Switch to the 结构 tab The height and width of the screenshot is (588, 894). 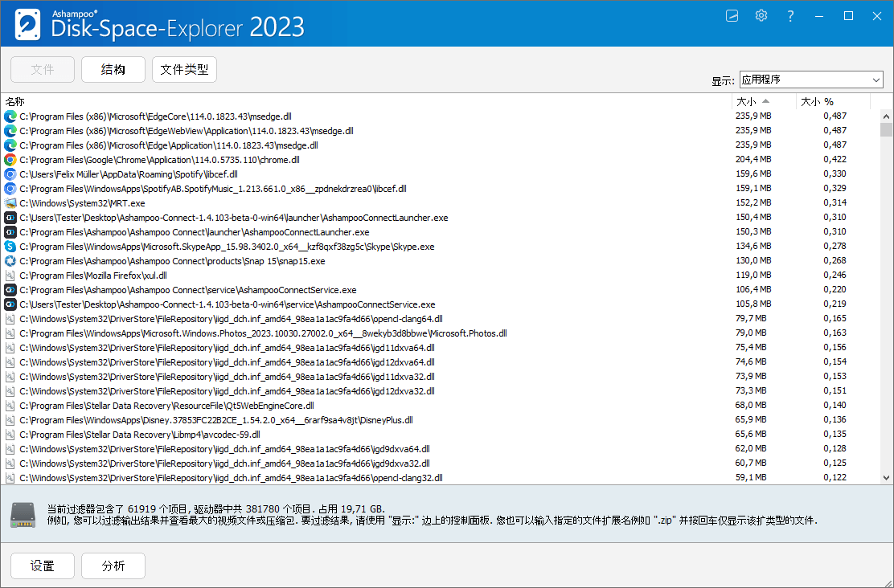pyautogui.click(x=113, y=69)
